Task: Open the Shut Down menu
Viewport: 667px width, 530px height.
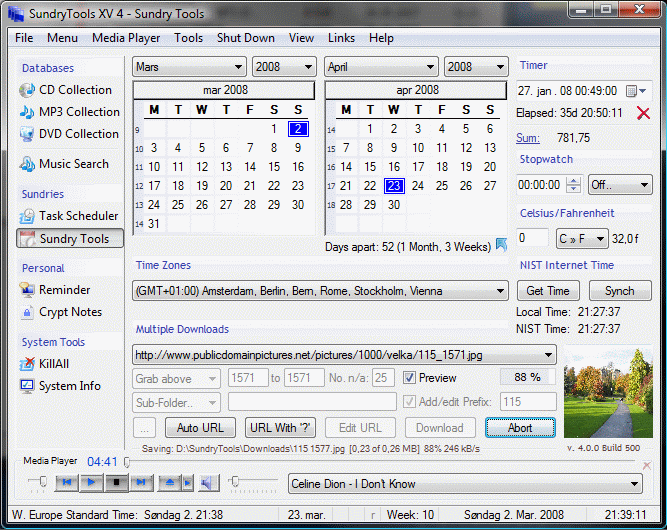Action: (246, 38)
